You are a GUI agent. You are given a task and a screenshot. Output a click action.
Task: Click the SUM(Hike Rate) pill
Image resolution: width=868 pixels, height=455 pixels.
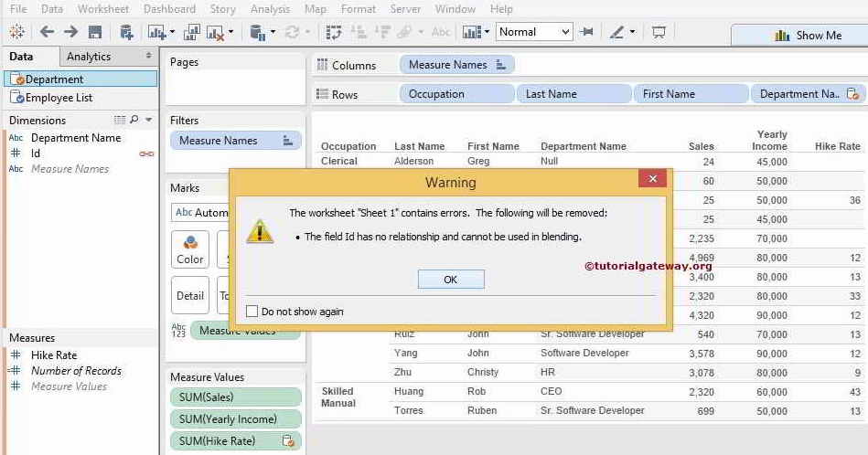click(235, 441)
